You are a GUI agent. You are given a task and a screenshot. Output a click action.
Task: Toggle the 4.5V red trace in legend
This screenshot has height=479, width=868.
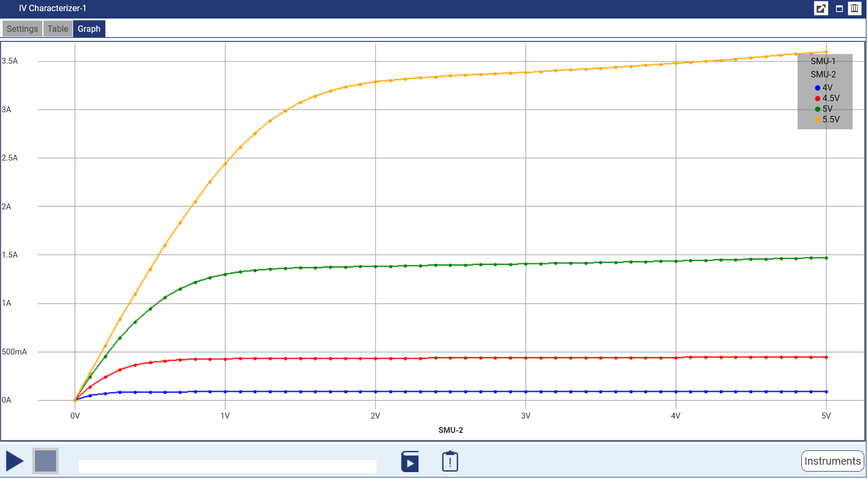[827, 99]
